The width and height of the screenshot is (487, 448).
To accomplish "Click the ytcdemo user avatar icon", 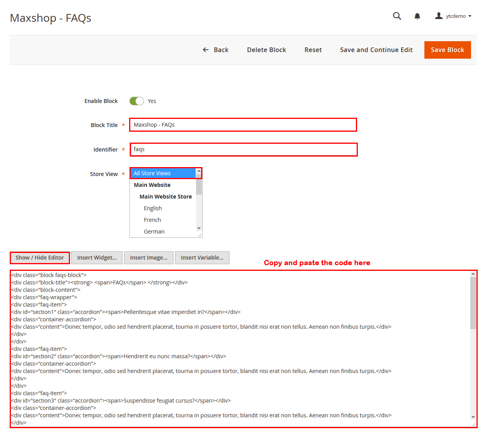I will point(439,16).
